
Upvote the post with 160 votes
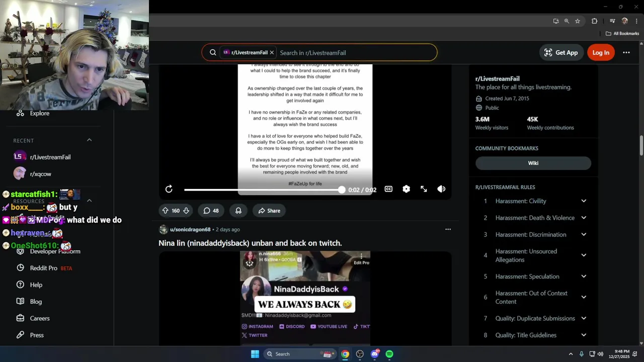click(x=165, y=211)
